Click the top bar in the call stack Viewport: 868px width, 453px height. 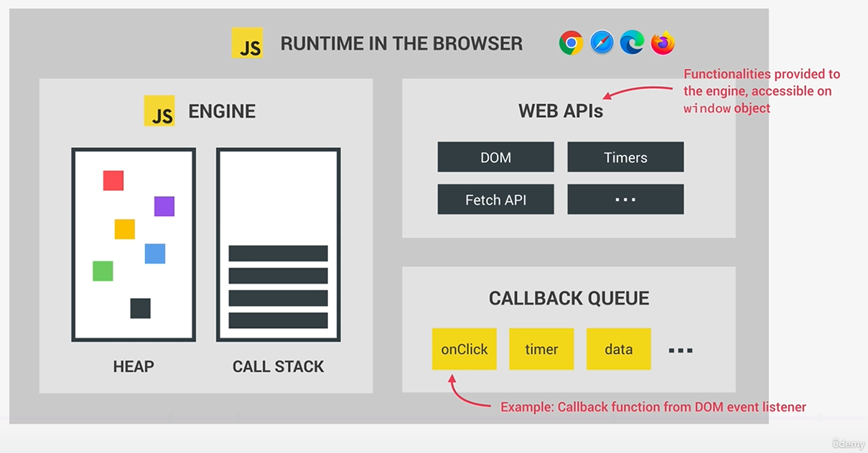pyautogui.click(x=278, y=253)
